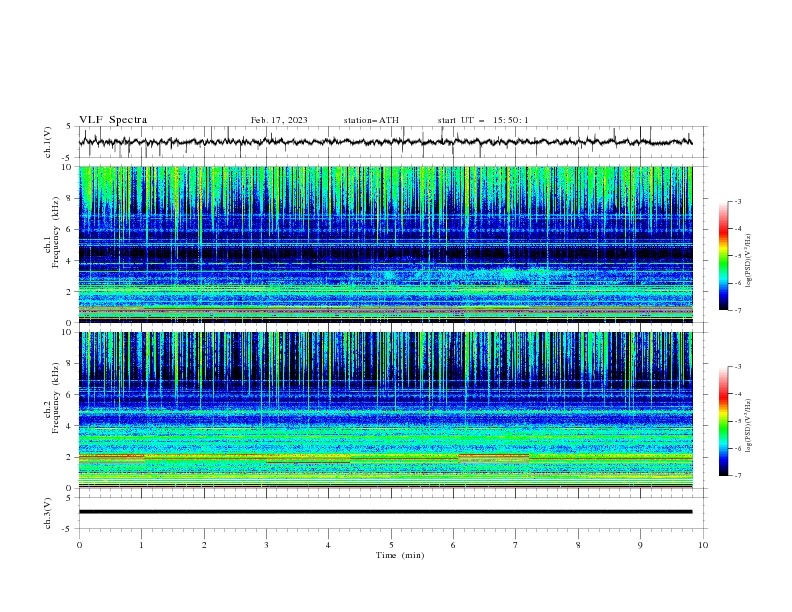
Task: Click time axis tick label '7'
Action: (516, 545)
